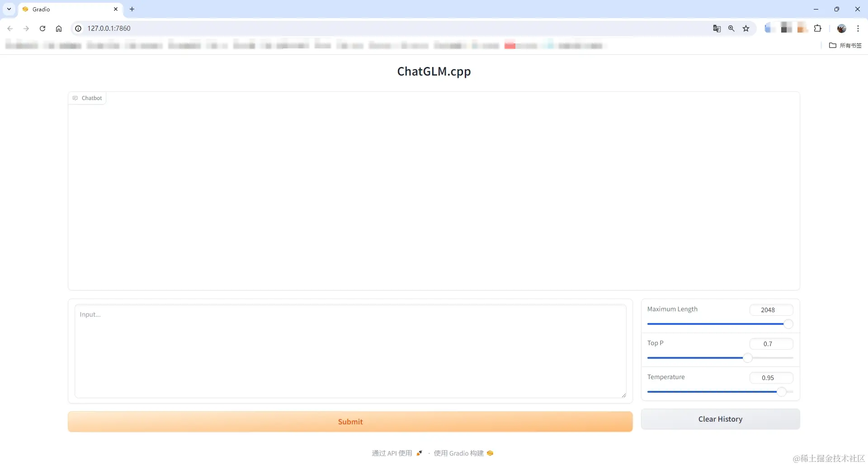Open the translate page icon
868x466 pixels.
(x=717, y=29)
